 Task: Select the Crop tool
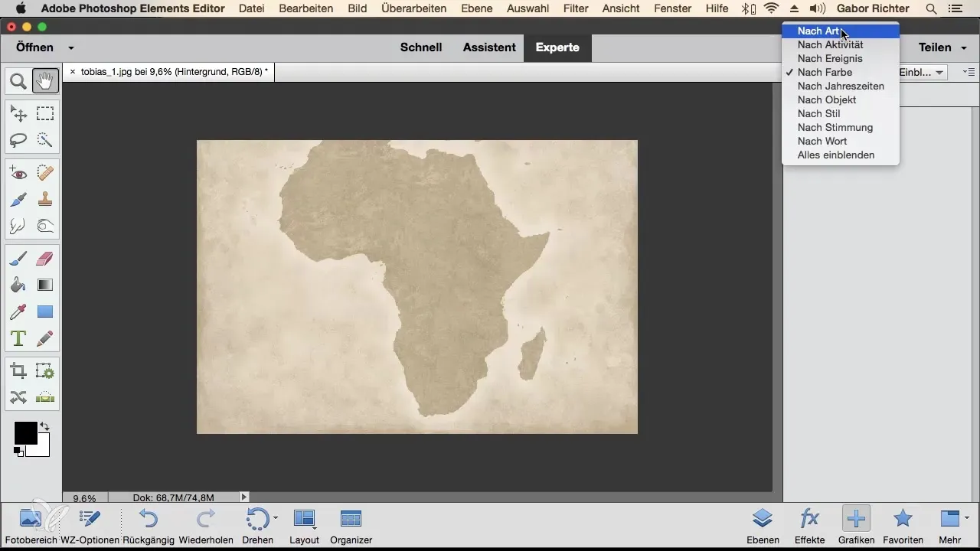point(18,371)
